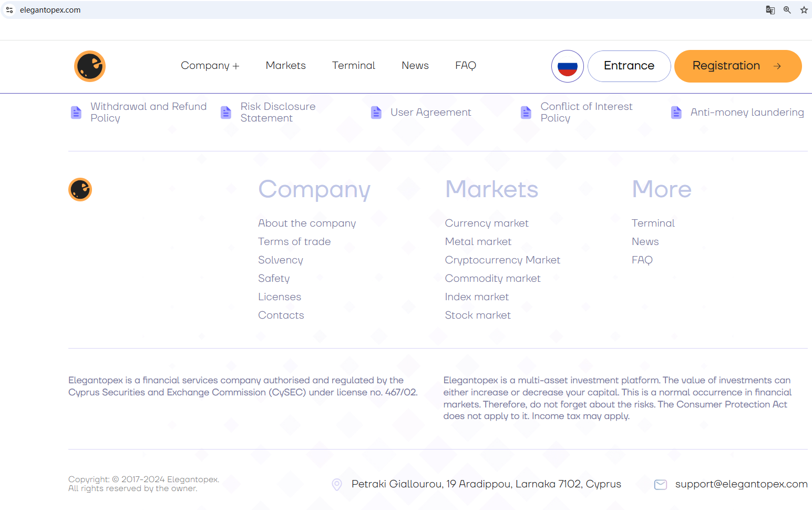Open the Cryptocurrency Market footer link

[x=502, y=260]
